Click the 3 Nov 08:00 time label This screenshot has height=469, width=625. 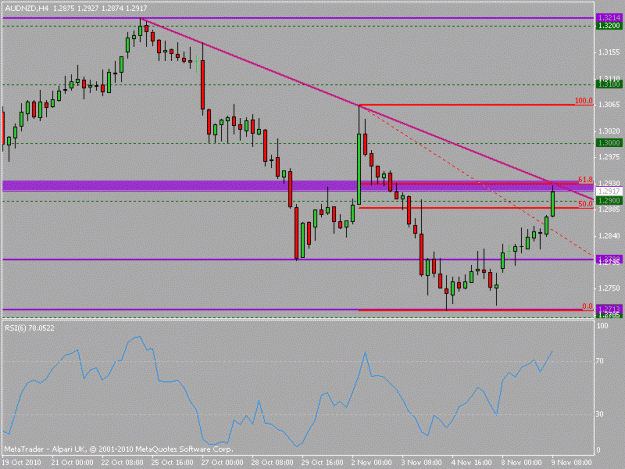(x=421, y=462)
